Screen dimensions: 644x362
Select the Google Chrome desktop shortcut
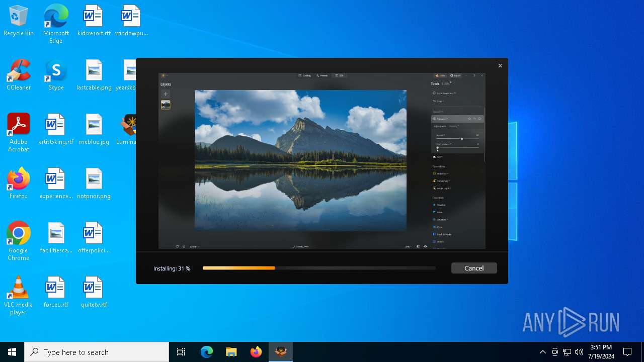[x=19, y=241]
